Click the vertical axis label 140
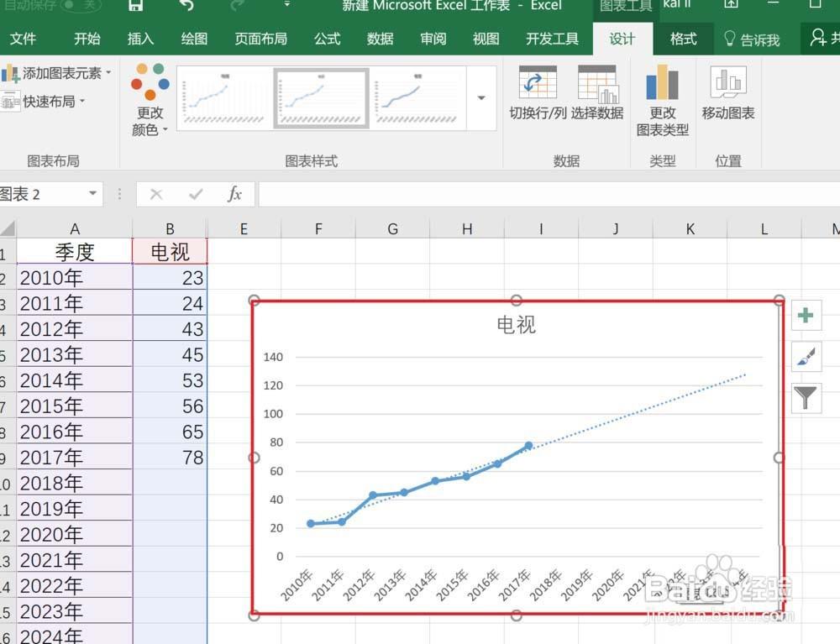Screen dimensions: 840x644 pyautogui.click(x=273, y=357)
